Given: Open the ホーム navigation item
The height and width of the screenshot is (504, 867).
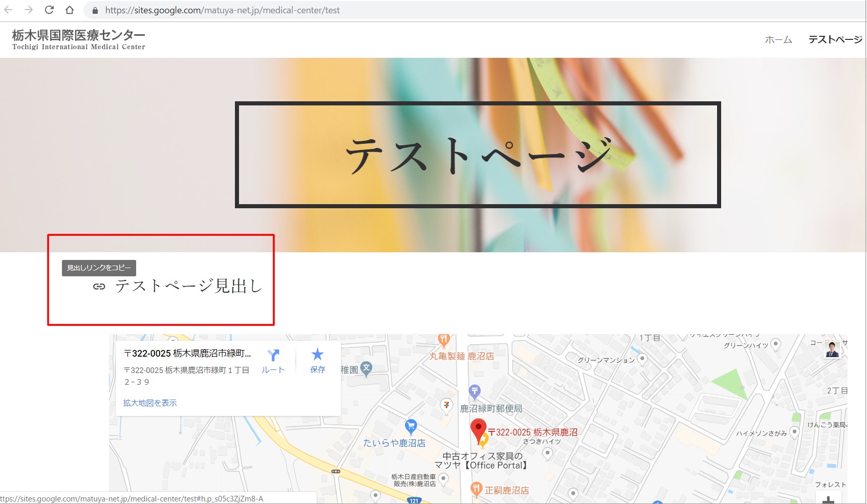Looking at the screenshot, I should click(x=778, y=39).
